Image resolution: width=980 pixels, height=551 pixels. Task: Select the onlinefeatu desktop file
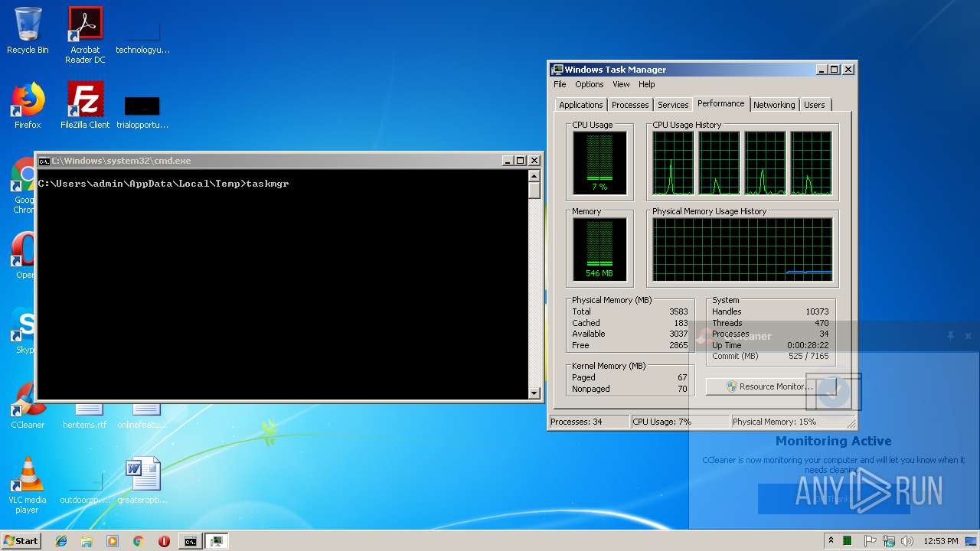click(142, 414)
